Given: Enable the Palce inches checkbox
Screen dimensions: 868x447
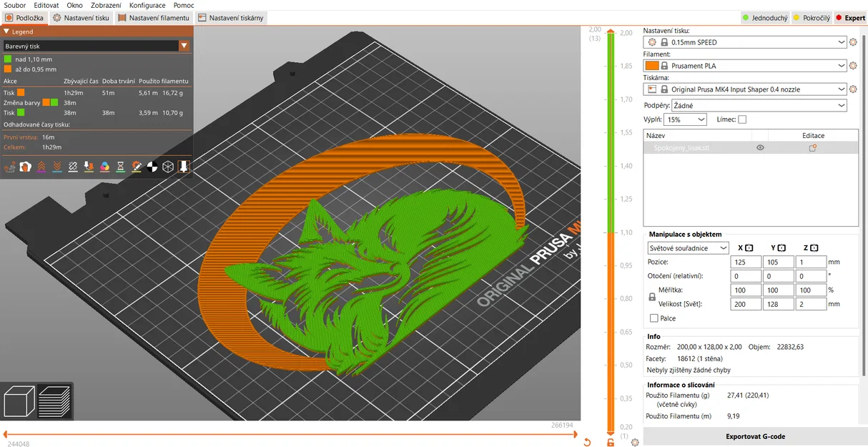Looking at the screenshot, I should [x=654, y=318].
